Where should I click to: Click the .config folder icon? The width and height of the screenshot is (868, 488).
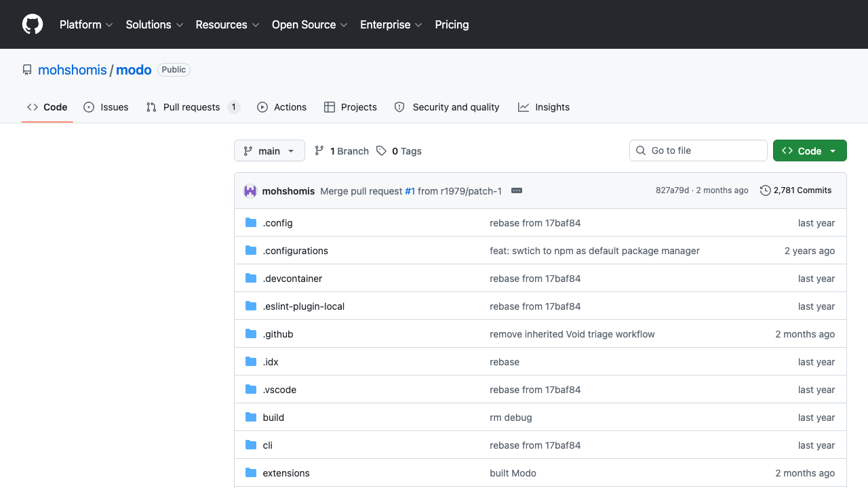[x=251, y=223]
